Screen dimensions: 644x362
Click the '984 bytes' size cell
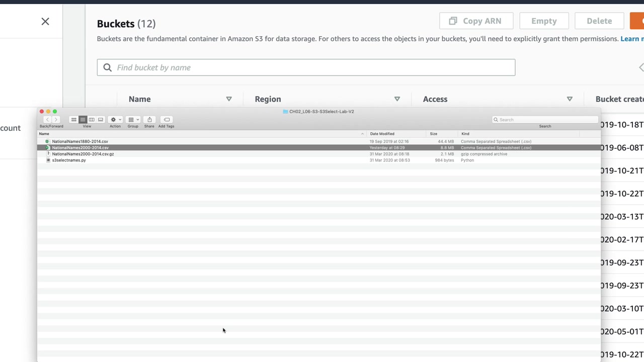pos(444,160)
